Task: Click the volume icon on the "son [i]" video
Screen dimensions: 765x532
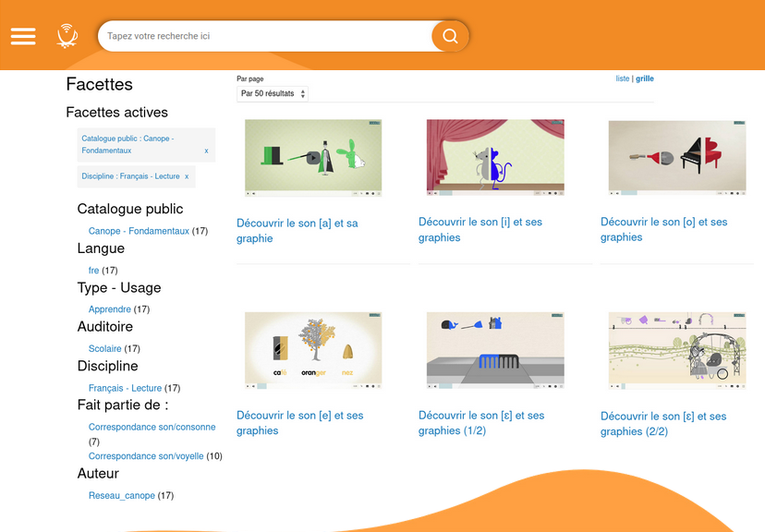Action: [435, 193]
